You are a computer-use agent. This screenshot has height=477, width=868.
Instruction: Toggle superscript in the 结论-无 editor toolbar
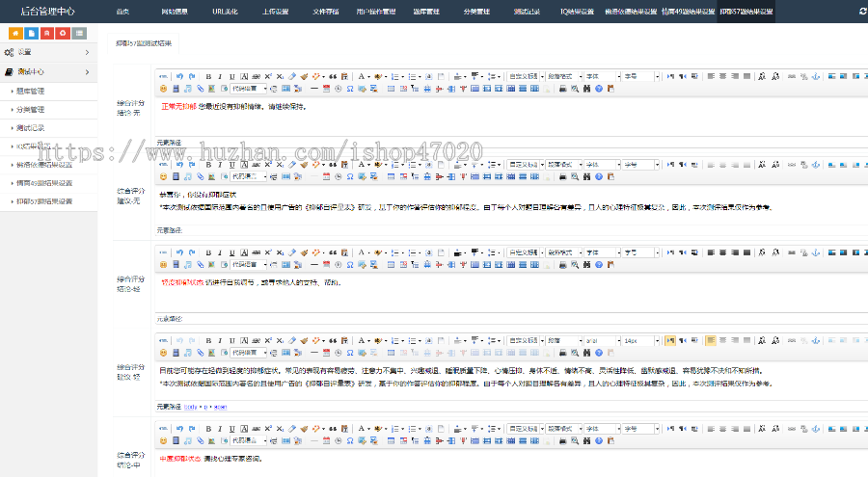coord(268,76)
